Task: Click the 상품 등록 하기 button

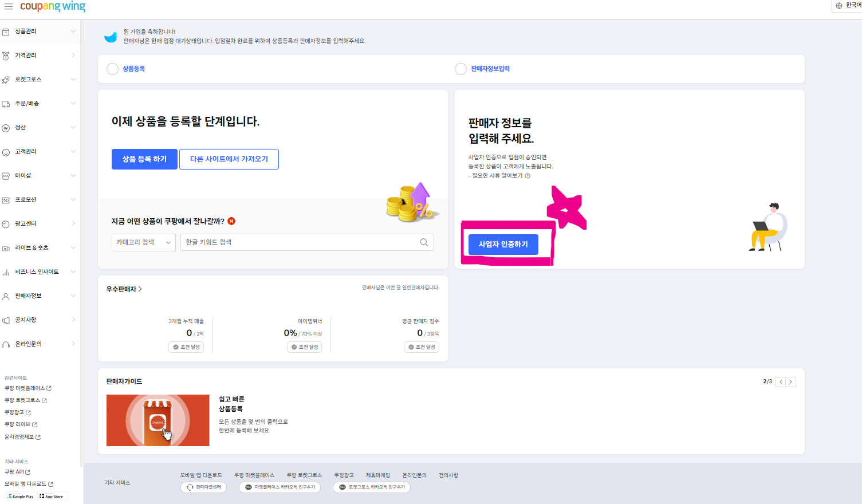Action: tap(144, 159)
